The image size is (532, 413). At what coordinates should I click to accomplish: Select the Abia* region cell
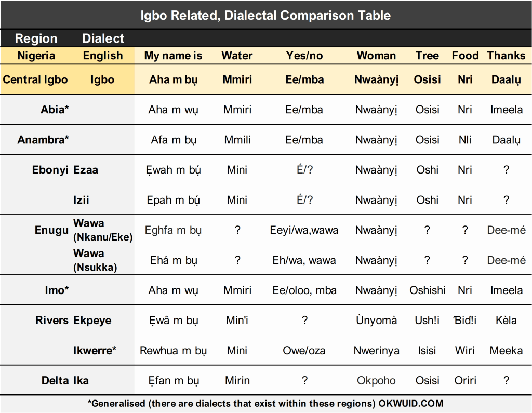[55, 109]
